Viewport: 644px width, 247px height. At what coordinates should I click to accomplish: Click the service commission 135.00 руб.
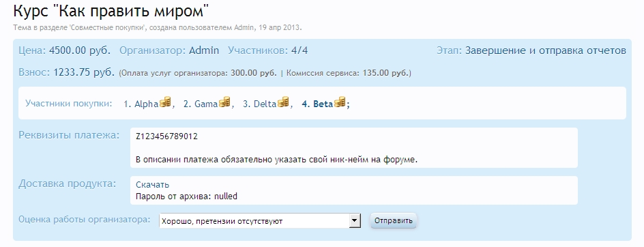click(x=385, y=73)
